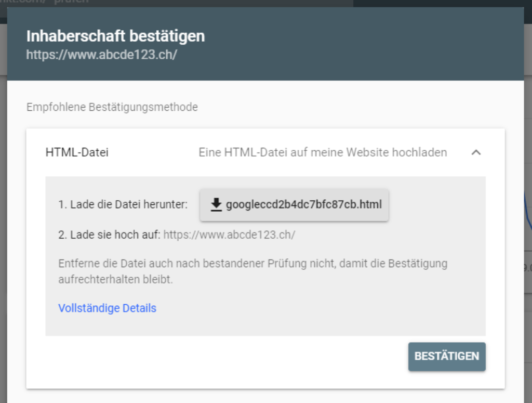Click the download arrow icon
The height and width of the screenshot is (403, 532).
[x=216, y=205]
